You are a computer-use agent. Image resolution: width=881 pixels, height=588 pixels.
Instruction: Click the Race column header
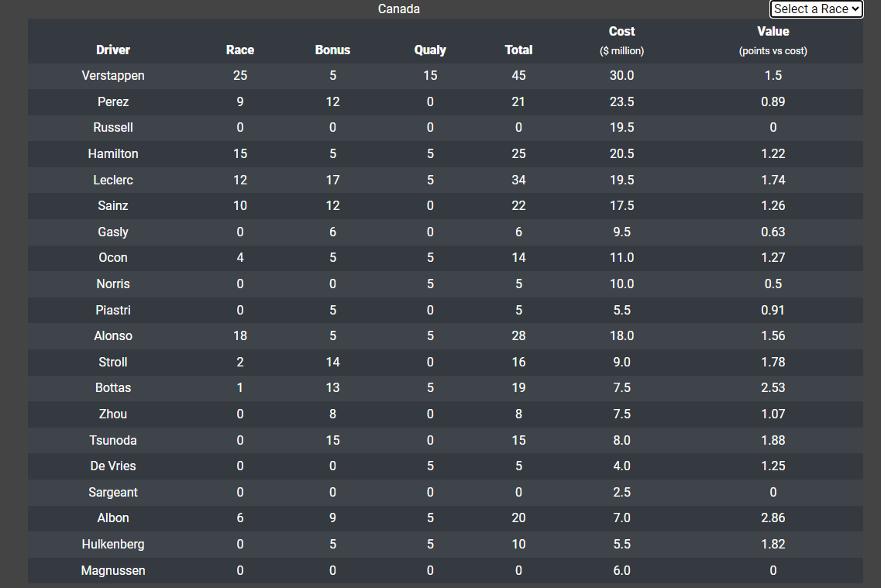[x=240, y=50]
